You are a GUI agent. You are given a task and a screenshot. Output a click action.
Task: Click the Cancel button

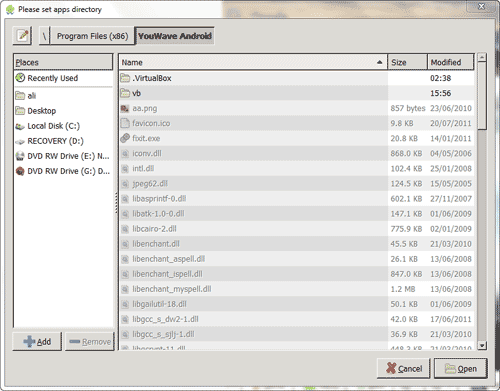click(x=403, y=368)
